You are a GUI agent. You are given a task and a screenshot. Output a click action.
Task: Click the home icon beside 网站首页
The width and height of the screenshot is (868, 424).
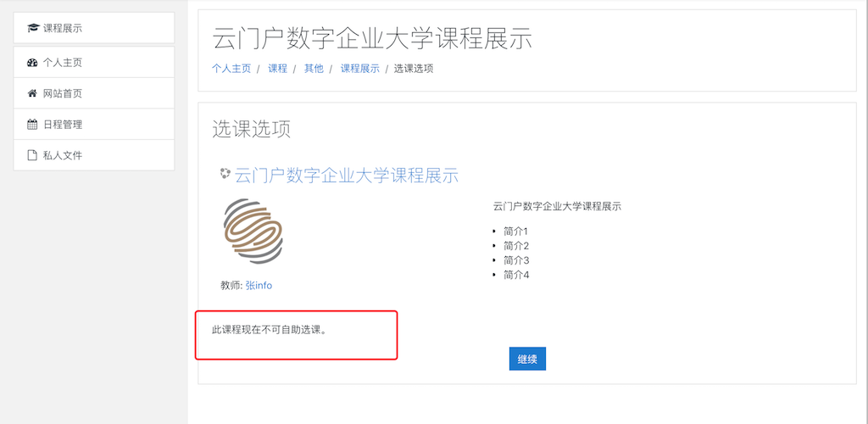point(32,93)
